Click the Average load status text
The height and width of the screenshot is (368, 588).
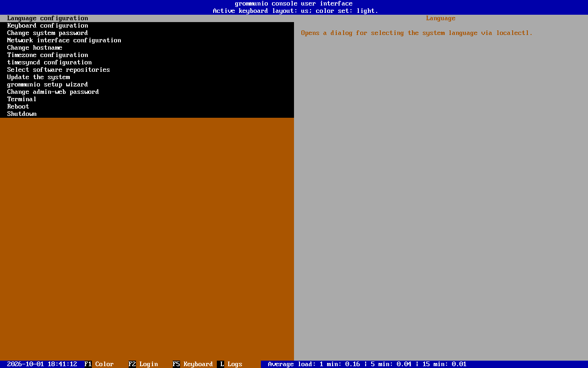367,364
